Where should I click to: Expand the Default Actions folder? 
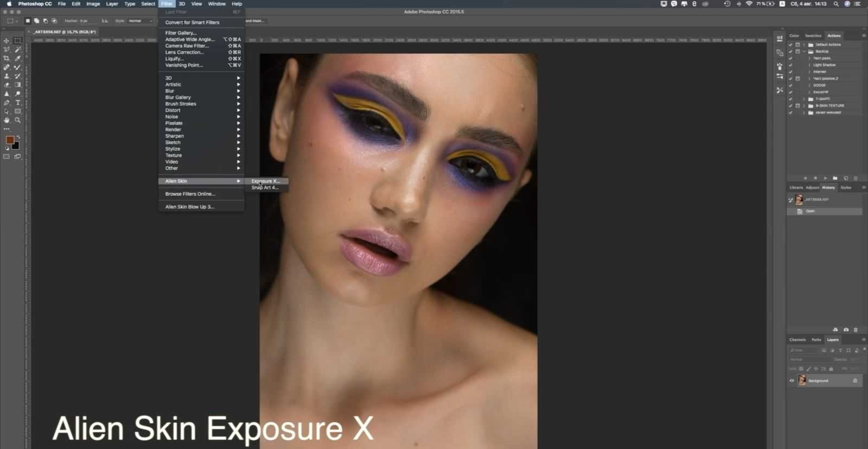coord(804,44)
